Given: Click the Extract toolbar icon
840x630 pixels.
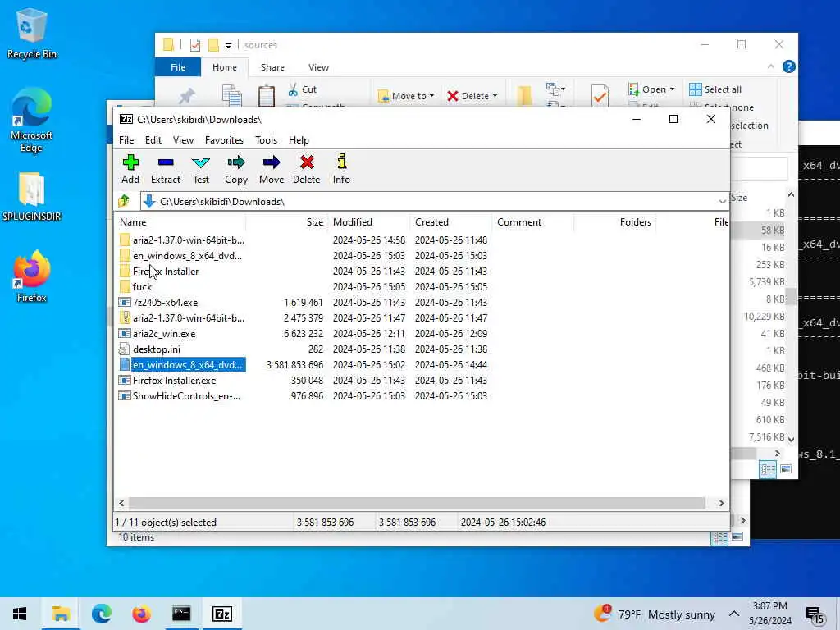Looking at the screenshot, I should click(166, 169).
